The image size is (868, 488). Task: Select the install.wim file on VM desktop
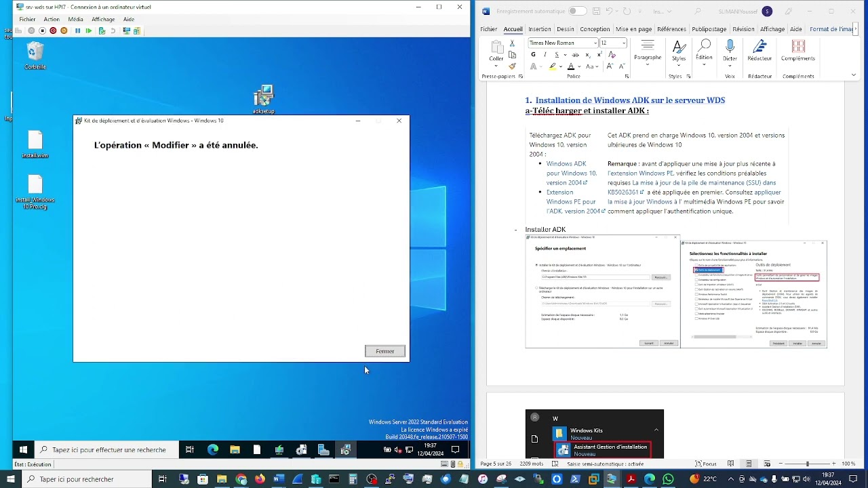pos(35,144)
